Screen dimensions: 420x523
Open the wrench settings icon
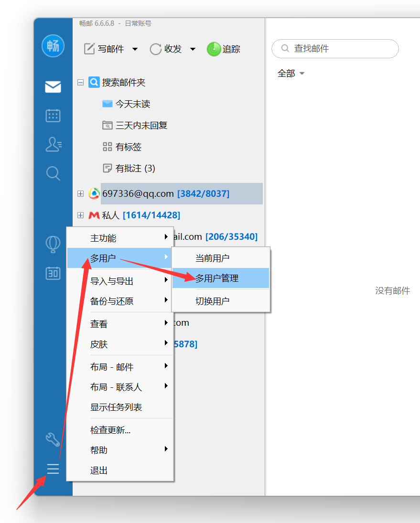[53, 439]
